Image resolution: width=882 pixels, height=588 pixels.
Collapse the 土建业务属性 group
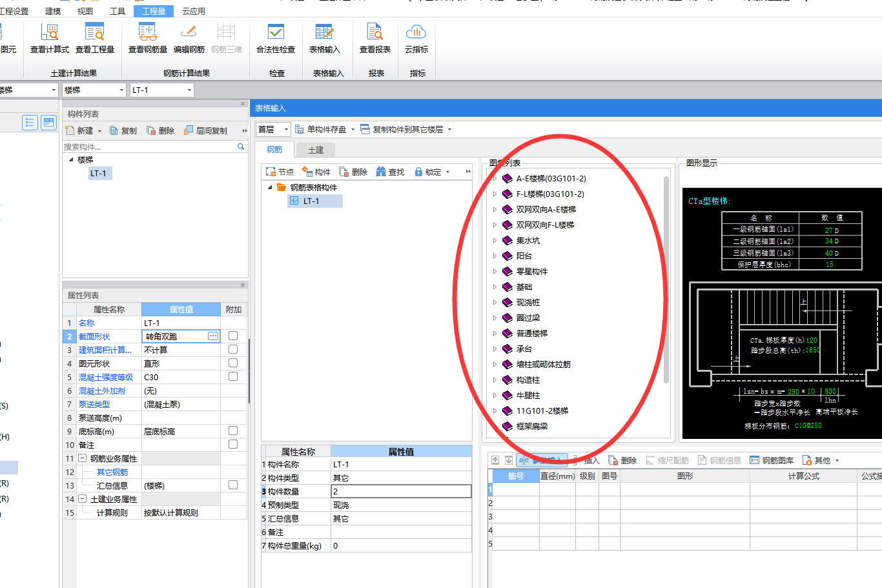tap(82, 499)
